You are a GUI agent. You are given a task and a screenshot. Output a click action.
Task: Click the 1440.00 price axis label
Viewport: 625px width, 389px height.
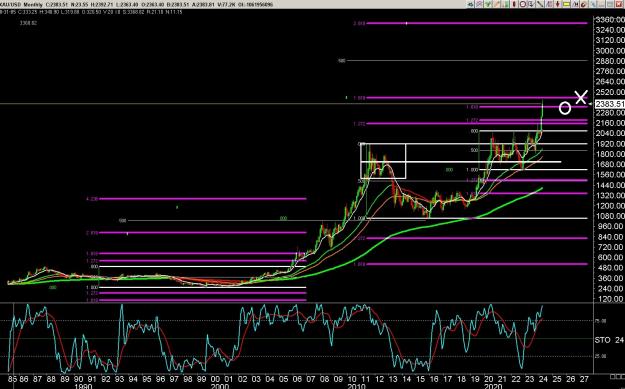pos(609,185)
